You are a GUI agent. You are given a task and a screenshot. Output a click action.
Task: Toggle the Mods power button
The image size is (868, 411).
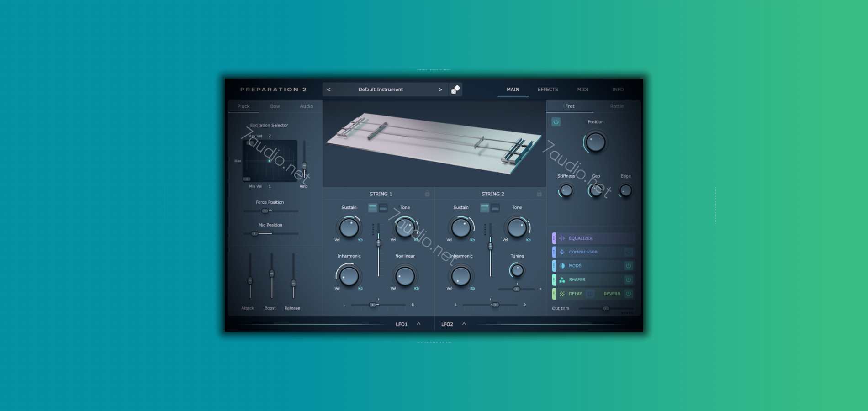[629, 266]
